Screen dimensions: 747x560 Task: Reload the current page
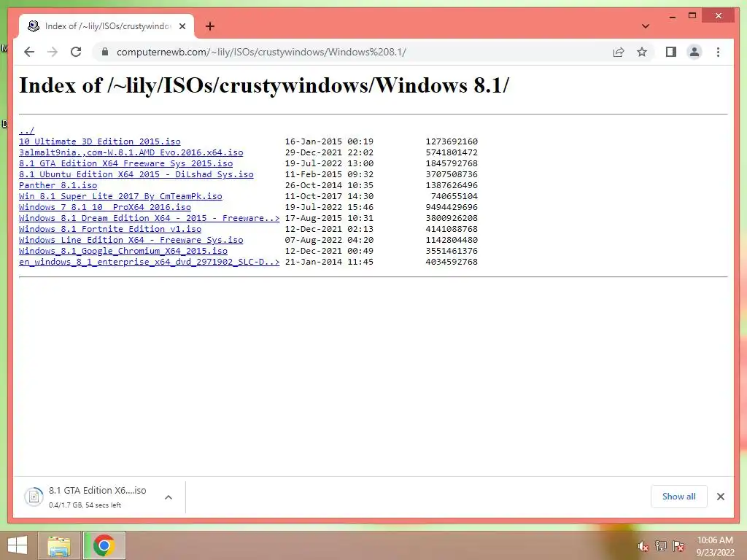76,52
